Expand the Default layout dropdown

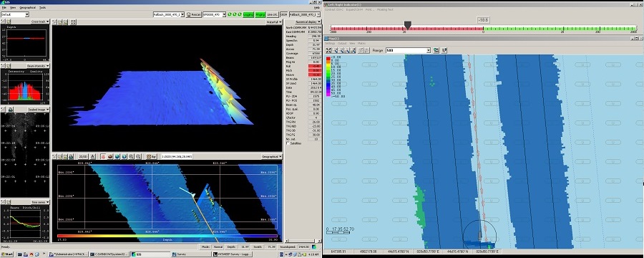coord(26,14)
